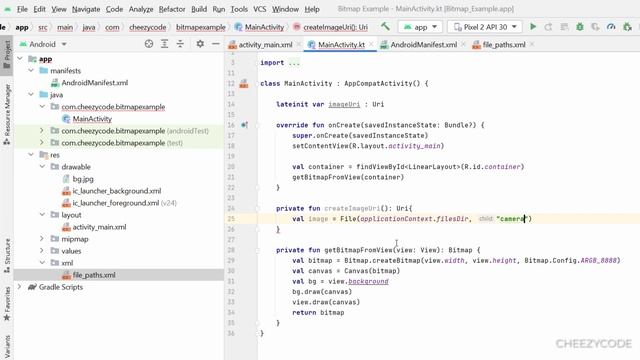Image resolution: width=640 pixels, height=360 pixels.
Task: Click the Collapse All icon in Project panel
Action: [180, 44]
